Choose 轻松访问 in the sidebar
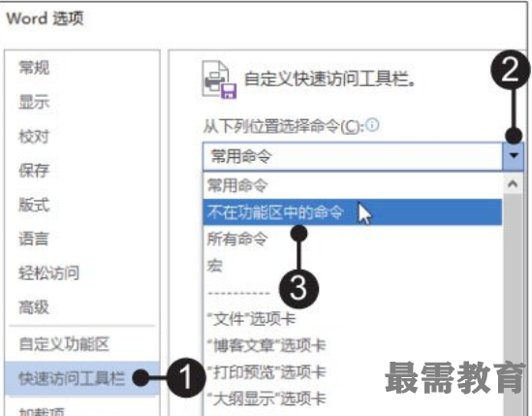Screen dimensions: 532x416 pos(48,273)
